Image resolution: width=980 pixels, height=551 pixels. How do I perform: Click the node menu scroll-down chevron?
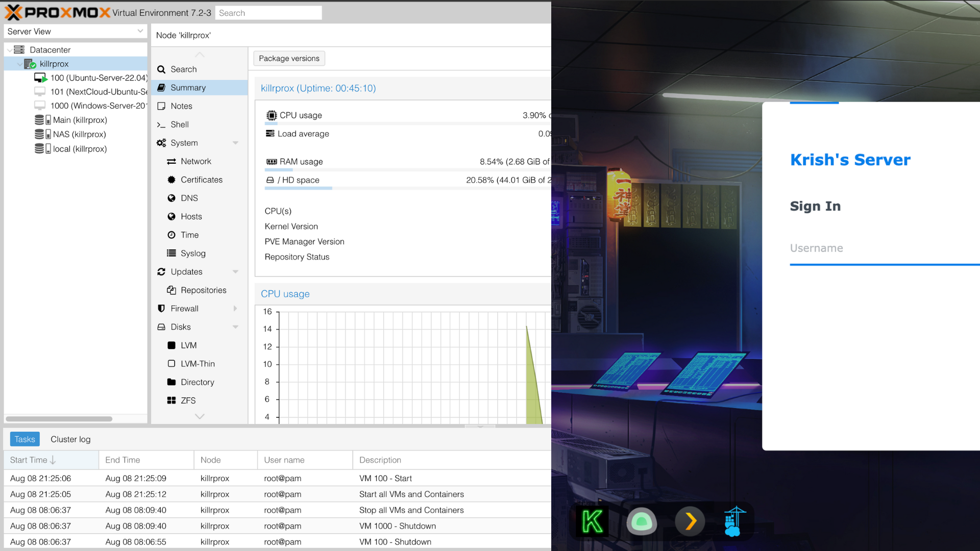200,416
